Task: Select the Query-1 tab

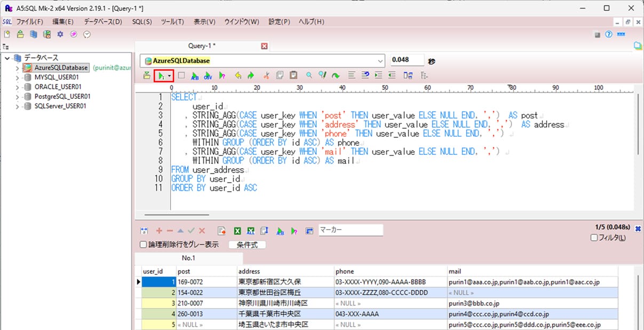Action: 202,46
